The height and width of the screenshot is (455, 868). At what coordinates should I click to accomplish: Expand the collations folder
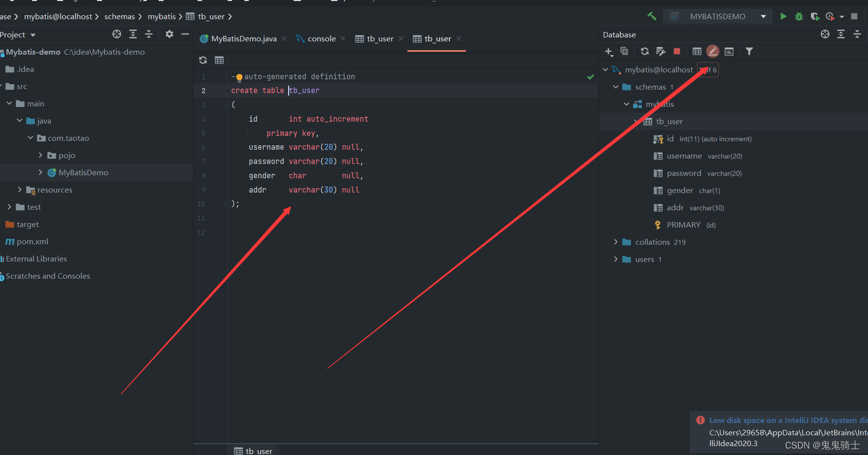[x=616, y=242]
